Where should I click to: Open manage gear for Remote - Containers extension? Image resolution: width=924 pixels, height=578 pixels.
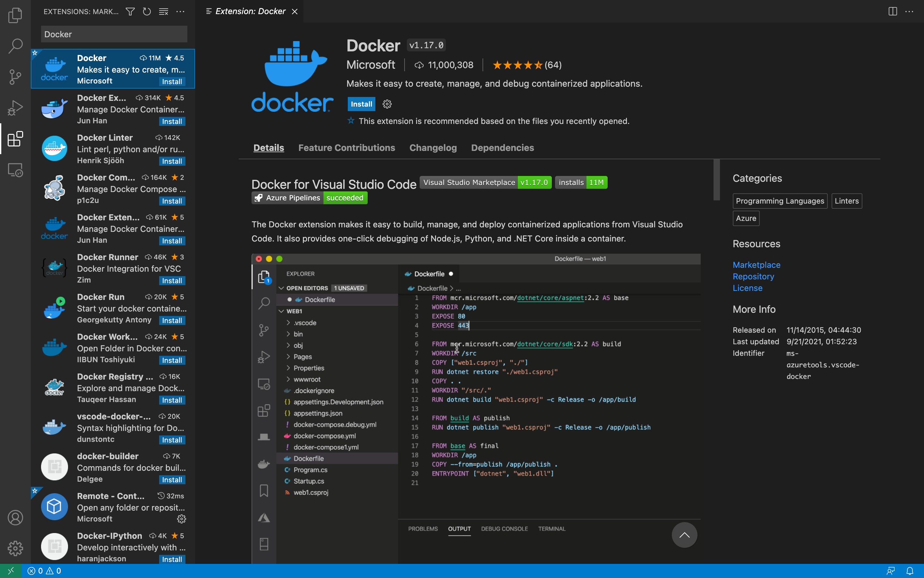pyautogui.click(x=181, y=519)
